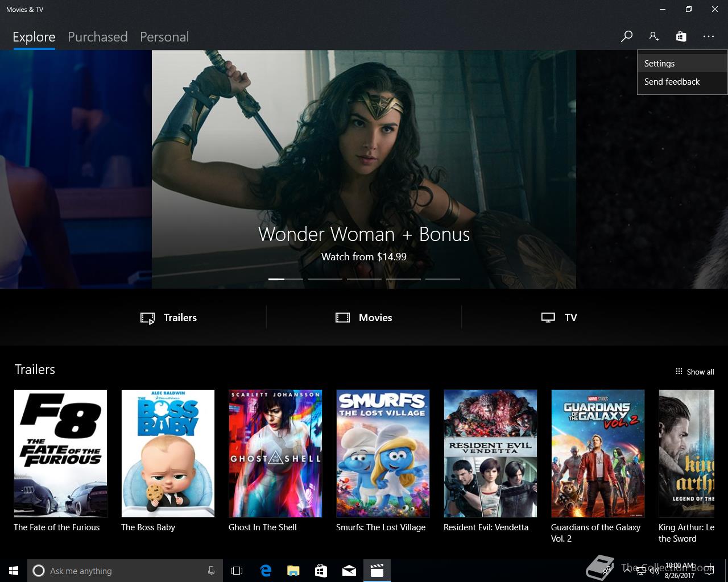Click the Movies & TV taskbar icon

(377, 571)
